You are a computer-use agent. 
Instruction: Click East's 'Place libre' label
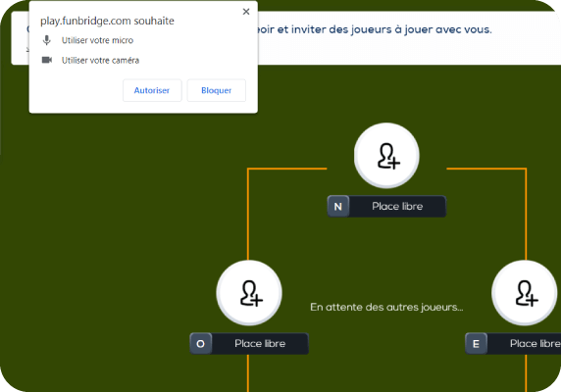click(x=535, y=343)
